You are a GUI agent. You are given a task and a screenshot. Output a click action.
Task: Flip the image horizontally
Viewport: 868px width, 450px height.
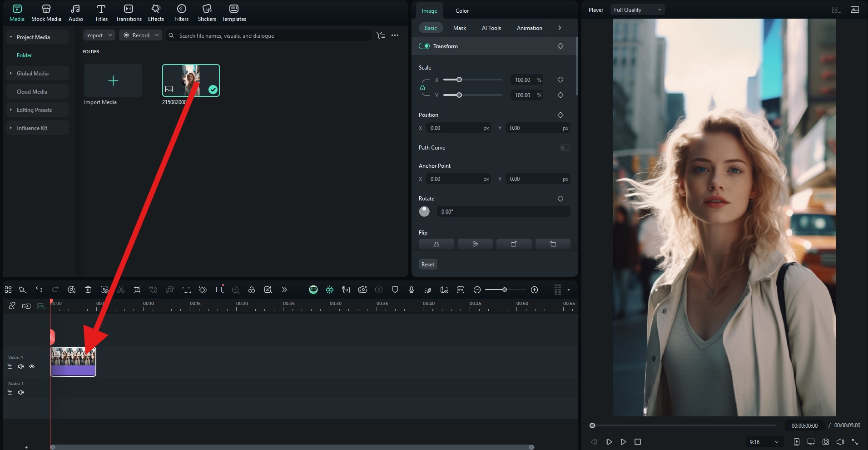click(x=436, y=244)
